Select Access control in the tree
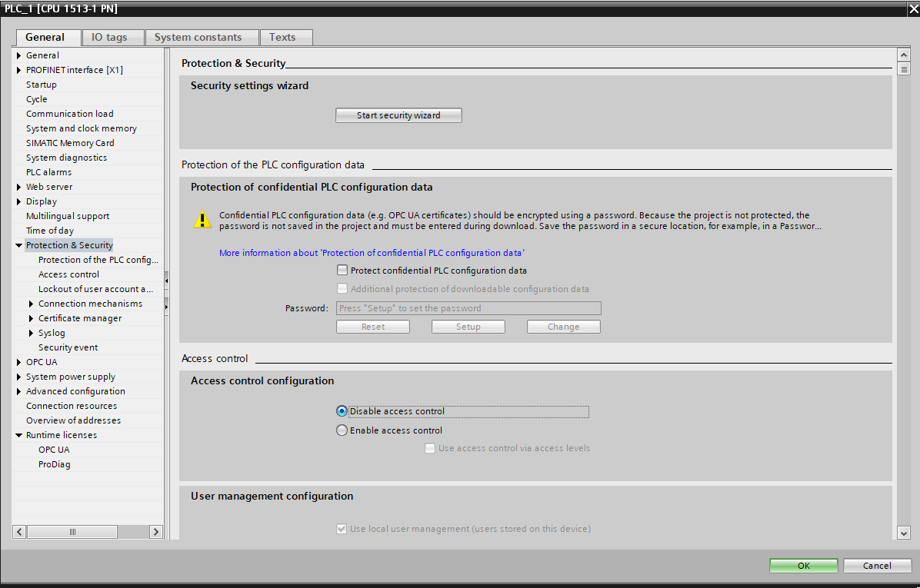Image resolution: width=920 pixels, height=588 pixels. click(x=68, y=274)
